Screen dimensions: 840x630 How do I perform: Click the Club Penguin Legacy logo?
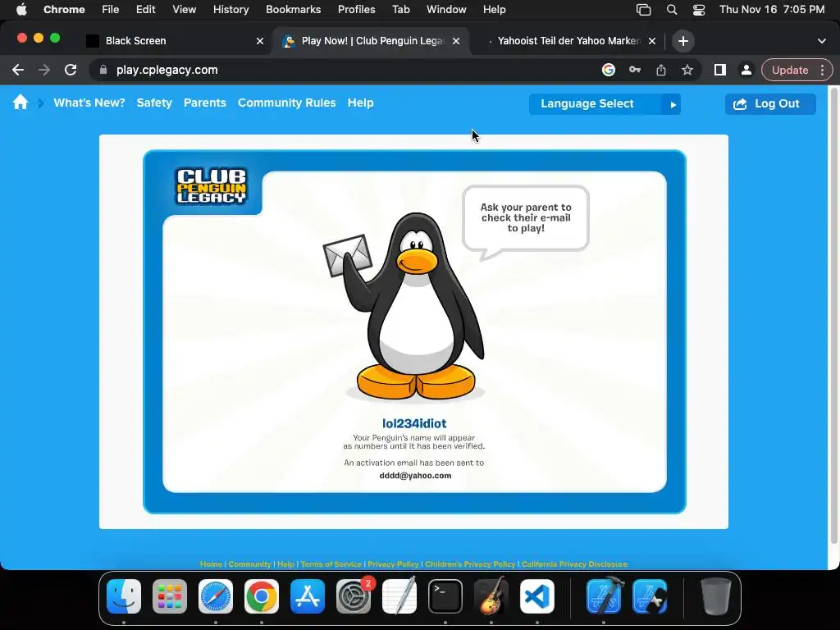tap(211, 186)
